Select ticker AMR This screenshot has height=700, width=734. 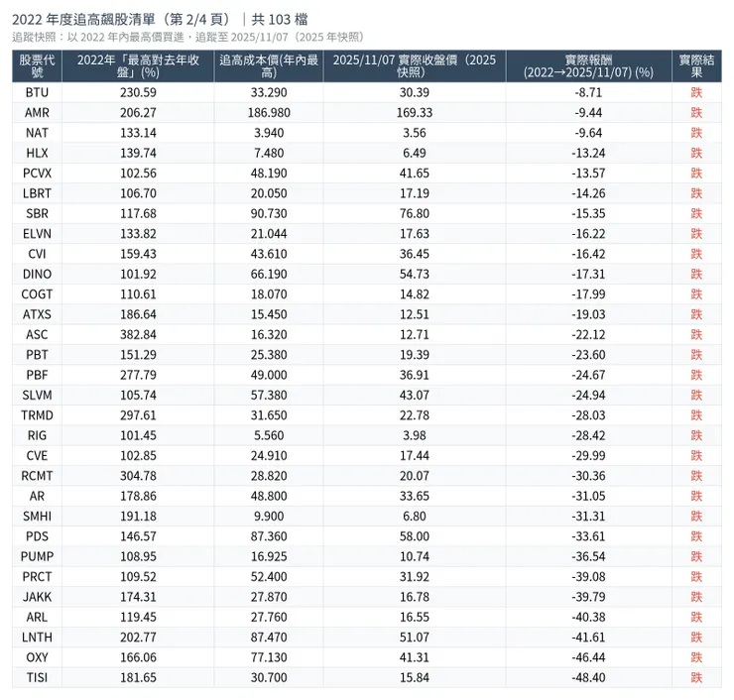pos(37,113)
